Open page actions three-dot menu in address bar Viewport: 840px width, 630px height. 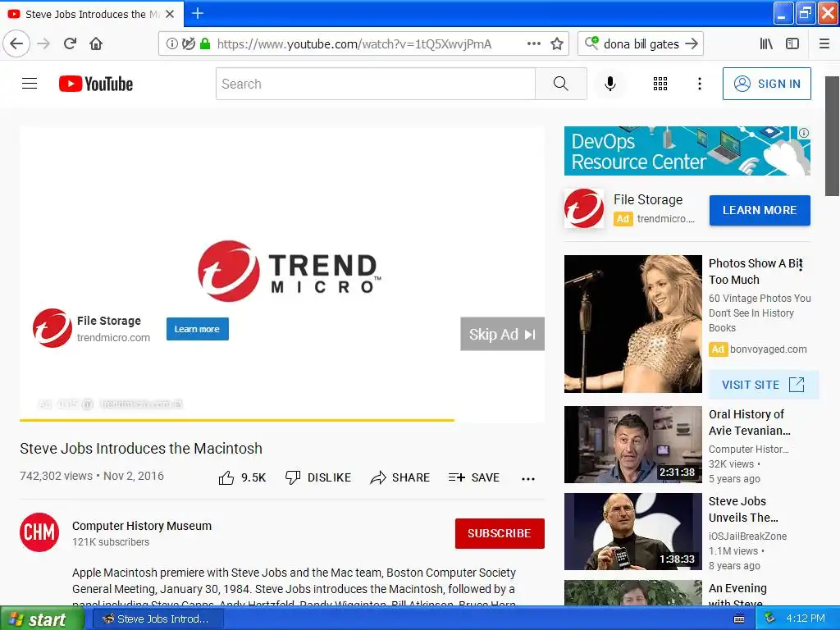coord(533,43)
